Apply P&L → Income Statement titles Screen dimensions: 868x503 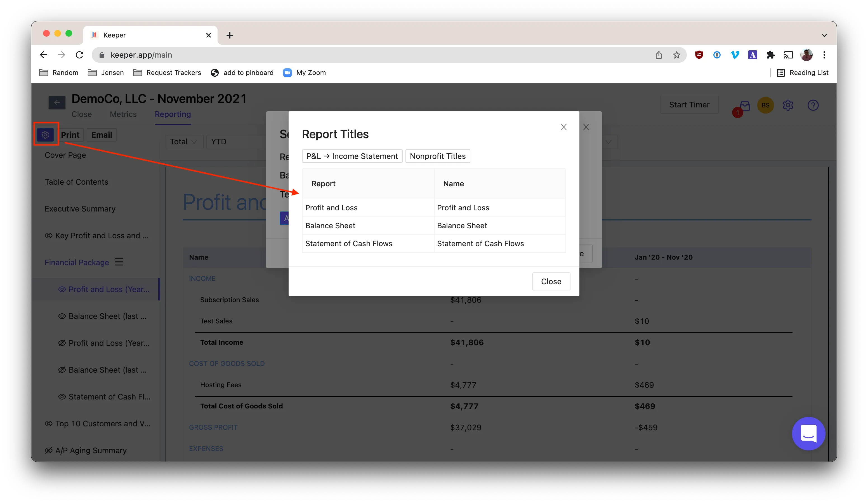[352, 156]
